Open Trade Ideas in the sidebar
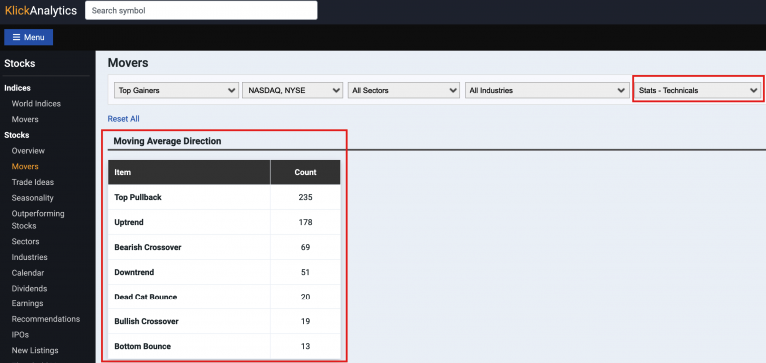Image resolution: width=766 pixels, height=363 pixels. point(33,182)
